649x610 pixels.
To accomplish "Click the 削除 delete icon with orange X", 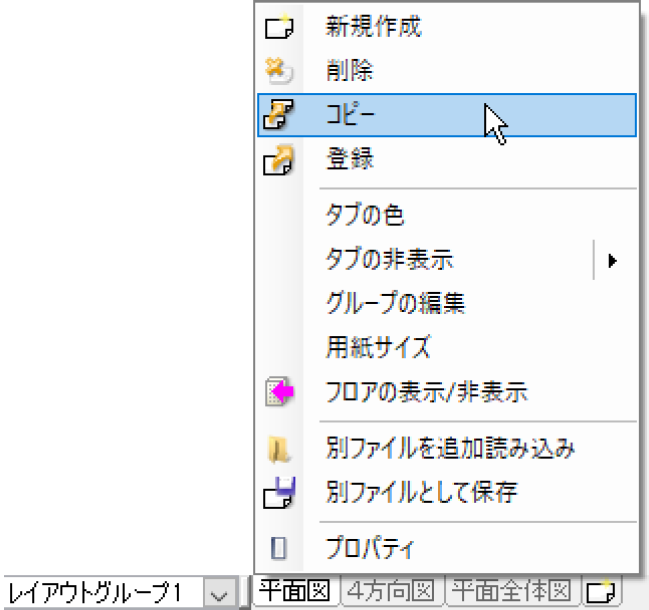I will (279, 70).
